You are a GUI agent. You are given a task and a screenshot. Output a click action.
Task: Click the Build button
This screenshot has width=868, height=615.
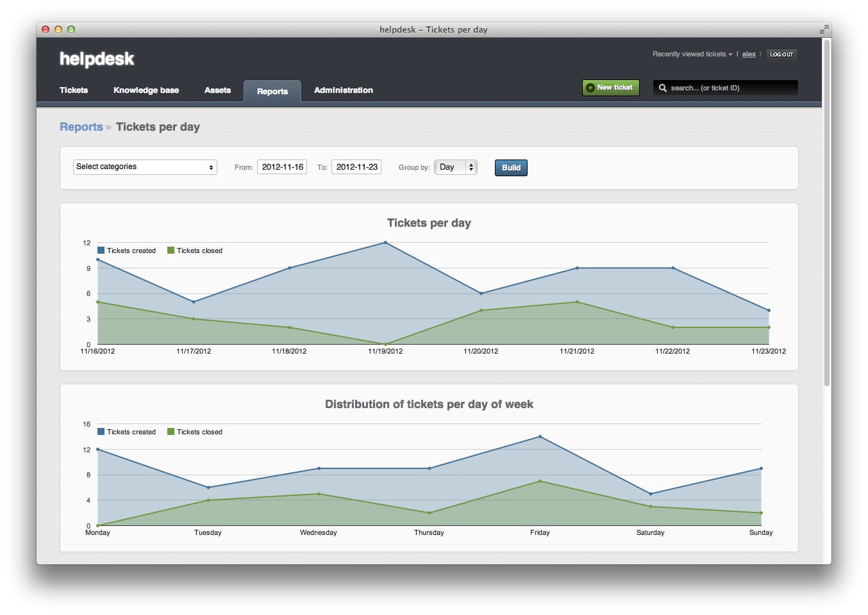(511, 168)
